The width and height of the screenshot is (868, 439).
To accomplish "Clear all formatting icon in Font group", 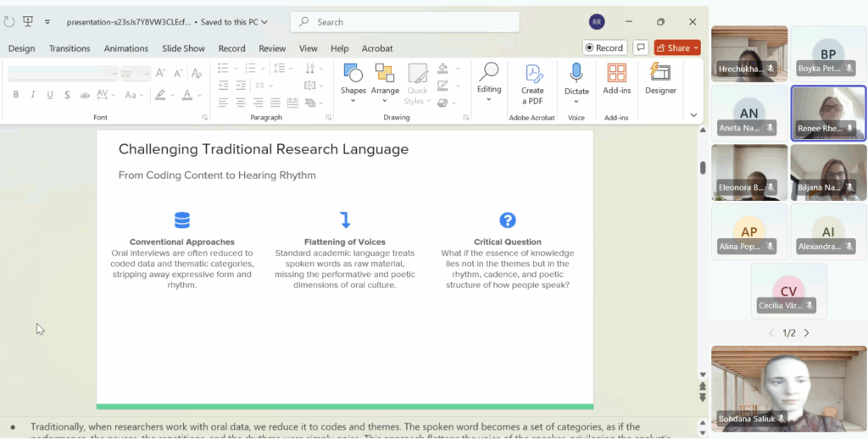I will point(197,74).
